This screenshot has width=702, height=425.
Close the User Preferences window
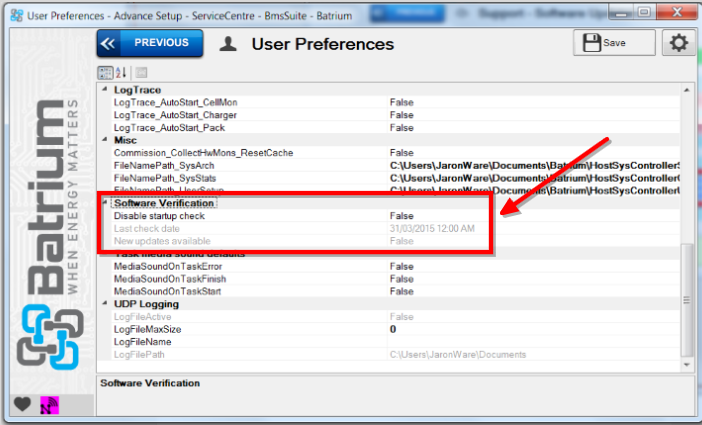676,12
